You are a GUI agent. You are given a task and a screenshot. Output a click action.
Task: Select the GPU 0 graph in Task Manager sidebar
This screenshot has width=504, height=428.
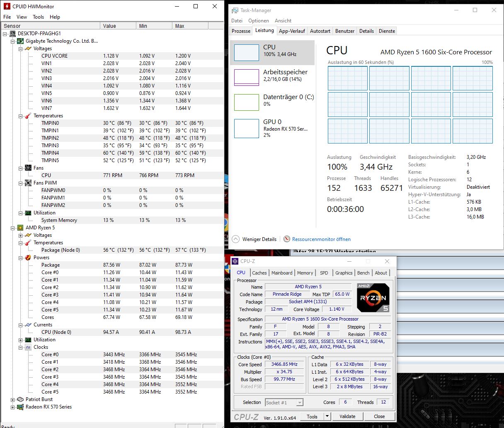[x=273, y=129]
